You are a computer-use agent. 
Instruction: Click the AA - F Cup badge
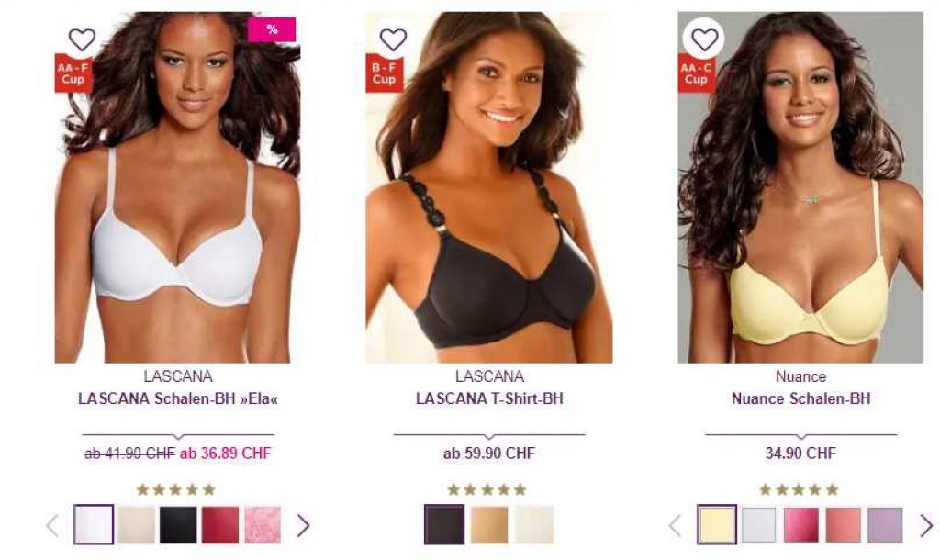(x=73, y=73)
